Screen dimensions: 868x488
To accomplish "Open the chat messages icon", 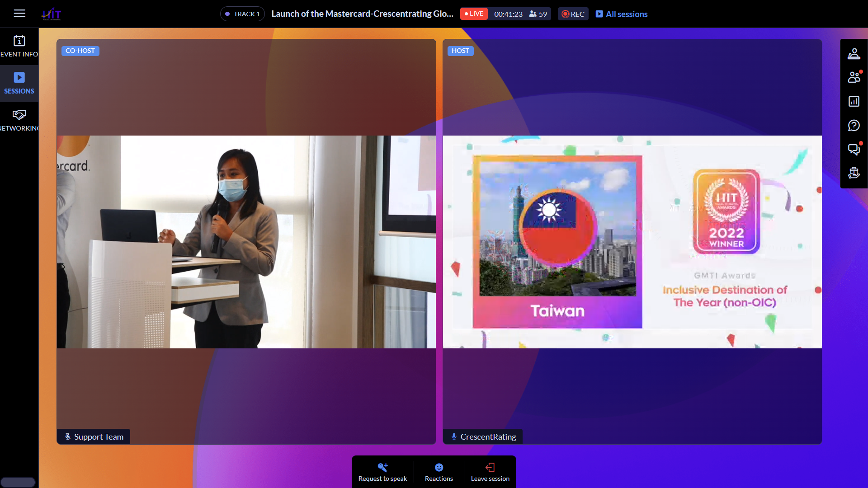I will click(854, 149).
